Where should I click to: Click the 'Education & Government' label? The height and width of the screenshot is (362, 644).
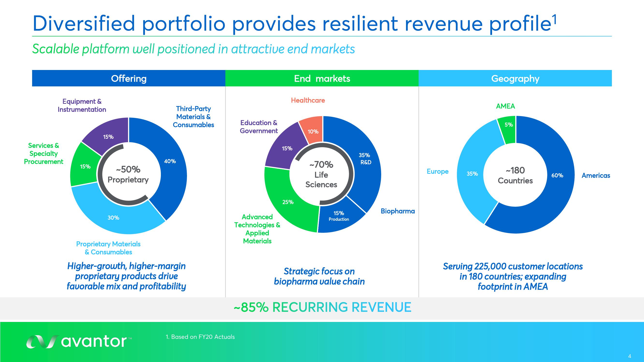click(x=259, y=127)
